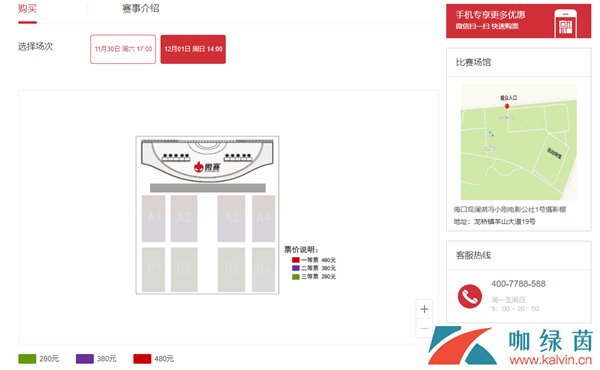Switch to the 赛事介绍 tab
The width and height of the screenshot is (600, 370).
click(140, 8)
